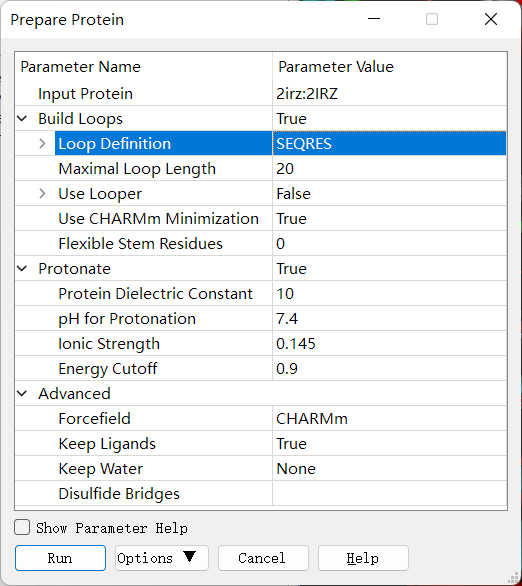
Task: Select the Keep Water value None
Action: [389, 469]
